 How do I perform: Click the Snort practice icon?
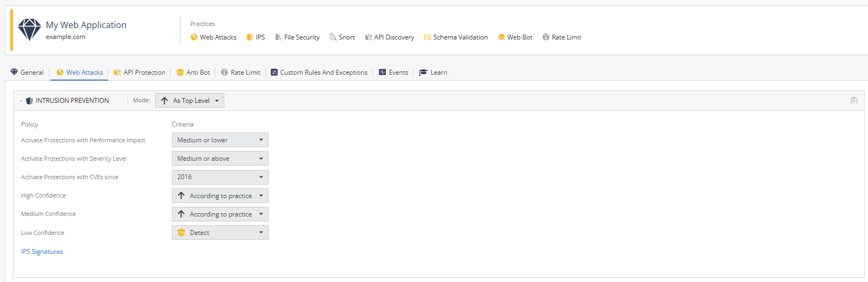[x=333, y=37]
